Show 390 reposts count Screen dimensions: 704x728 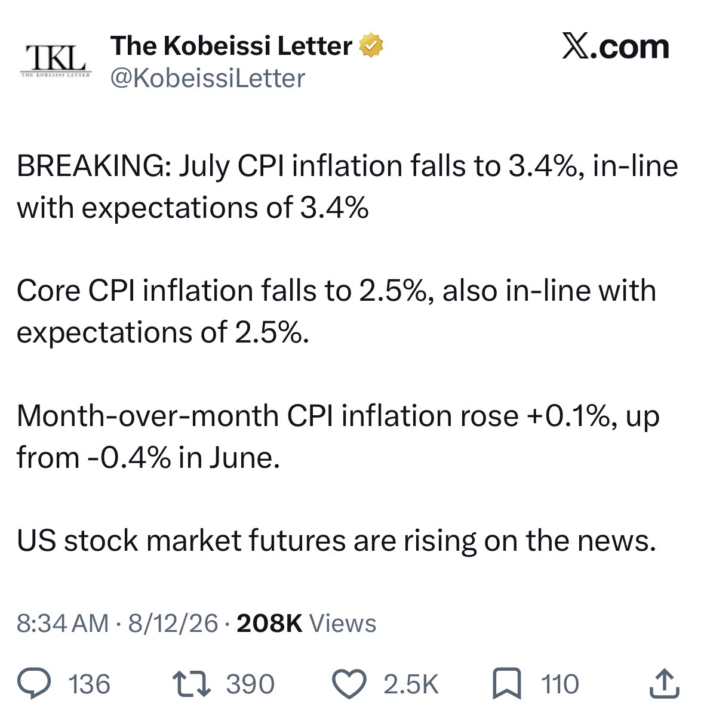(x=250, y=684)
